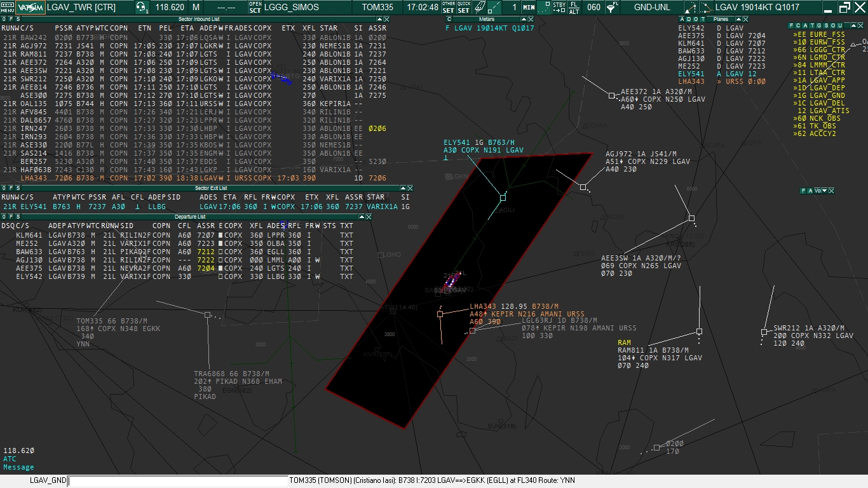This screenshot has height=488, width=868.
Task: Click the 17:02:48 clock
Action: click(x=423, y=8)
